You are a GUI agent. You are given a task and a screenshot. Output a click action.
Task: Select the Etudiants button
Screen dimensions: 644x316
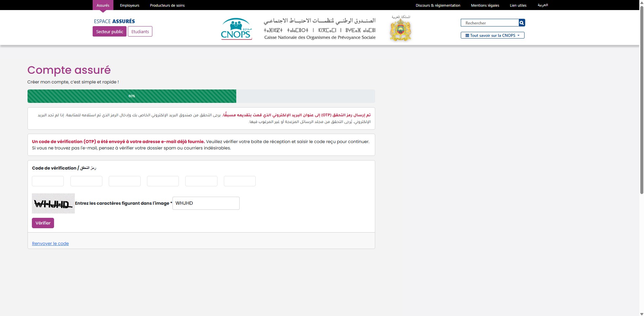tap(140, 31)
